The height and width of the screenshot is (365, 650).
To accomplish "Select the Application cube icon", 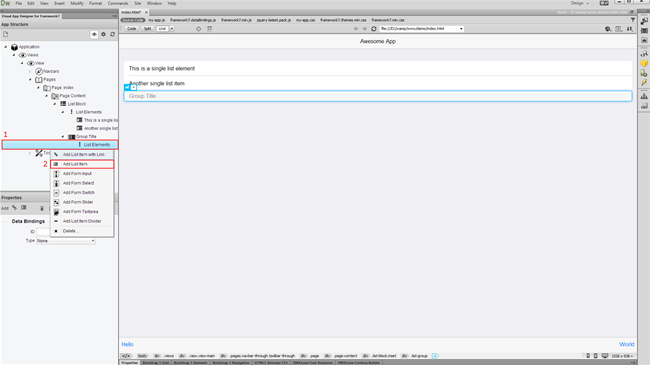I will 15,47.
